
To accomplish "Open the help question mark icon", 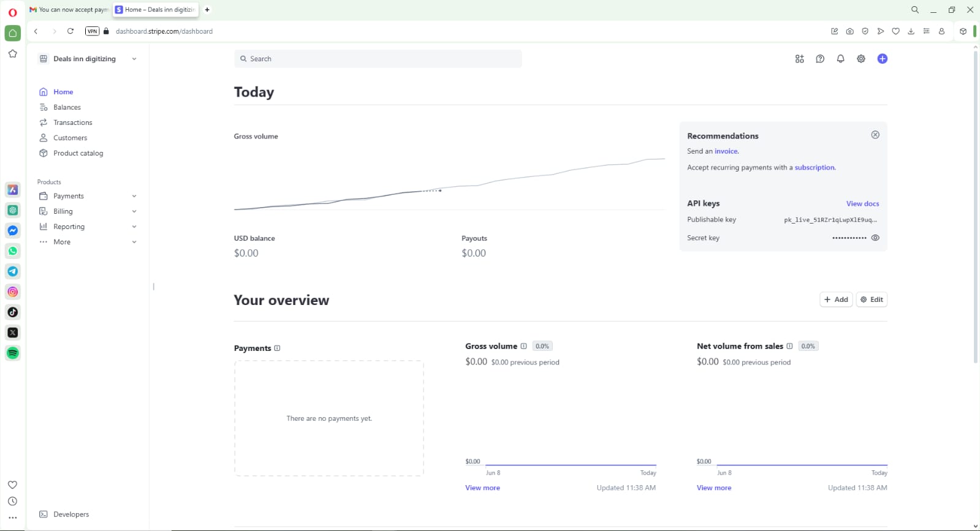I will click(820, 59).
